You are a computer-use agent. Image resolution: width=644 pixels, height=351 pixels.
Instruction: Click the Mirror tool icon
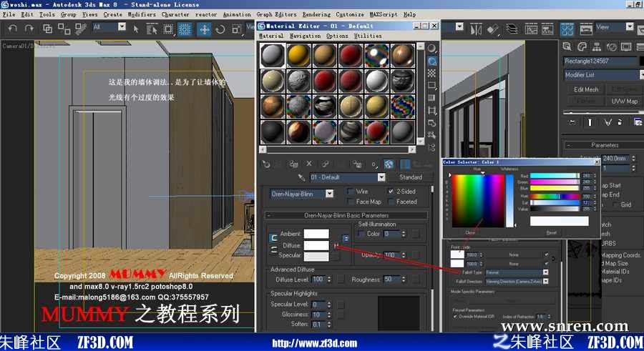[476, 29]
